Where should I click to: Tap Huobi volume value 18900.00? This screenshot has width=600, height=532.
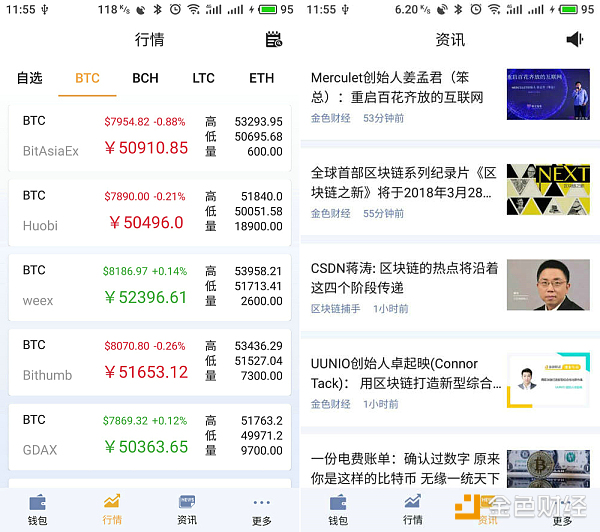[x=259, y=226]
